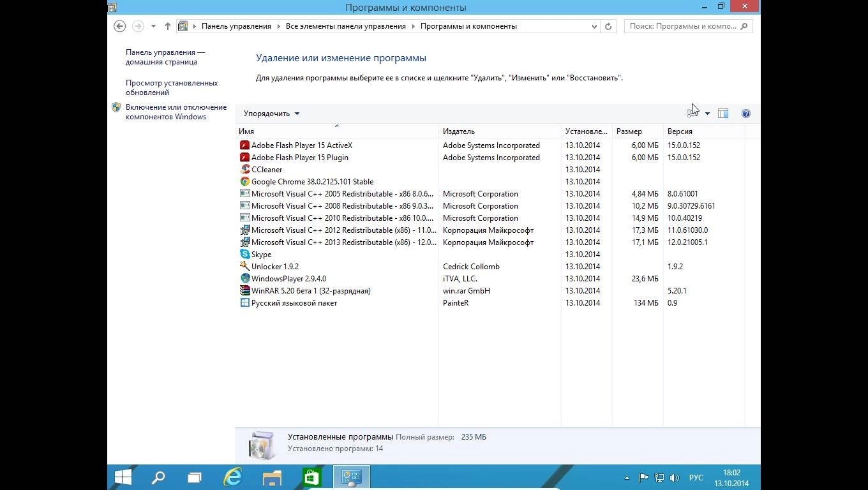Open the recent locations dropdown arrow
This screenshot has width=868, height=490.
point(153,26)
